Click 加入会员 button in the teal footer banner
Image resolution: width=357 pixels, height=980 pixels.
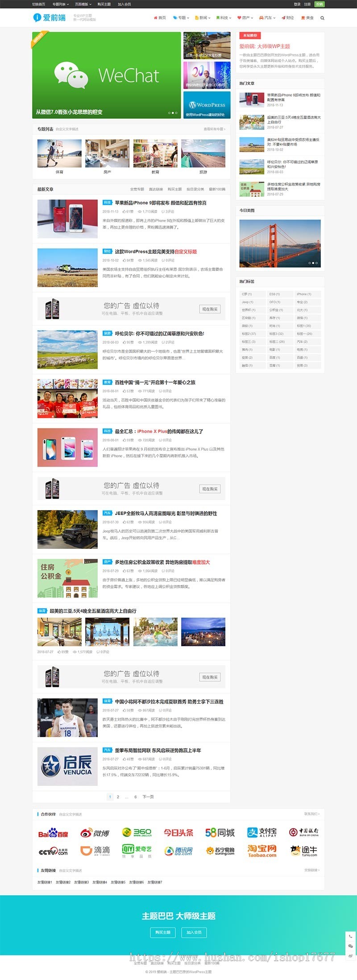point(194,932)
